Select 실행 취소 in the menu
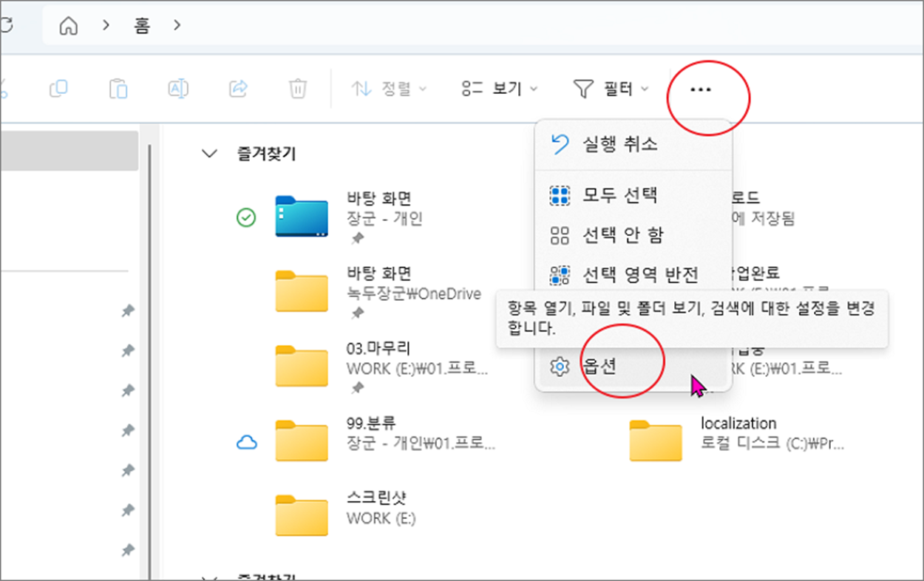 click(633, 144)
